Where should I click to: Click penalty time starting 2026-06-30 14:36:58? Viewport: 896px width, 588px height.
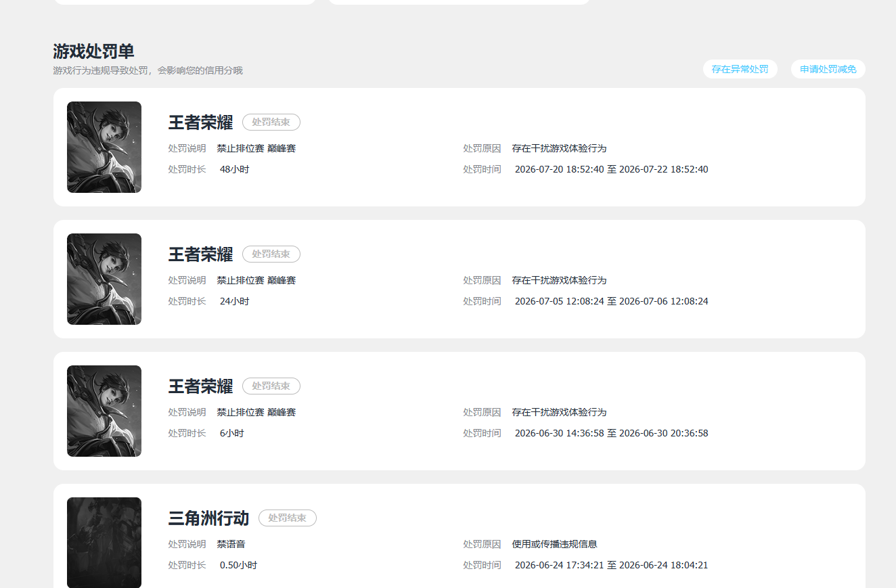(x=612, y=433)
